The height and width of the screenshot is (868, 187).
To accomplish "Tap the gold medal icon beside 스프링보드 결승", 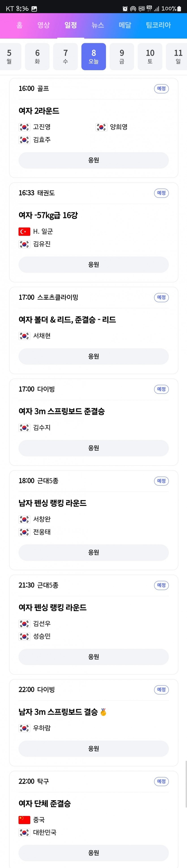I will pos(103,712).
